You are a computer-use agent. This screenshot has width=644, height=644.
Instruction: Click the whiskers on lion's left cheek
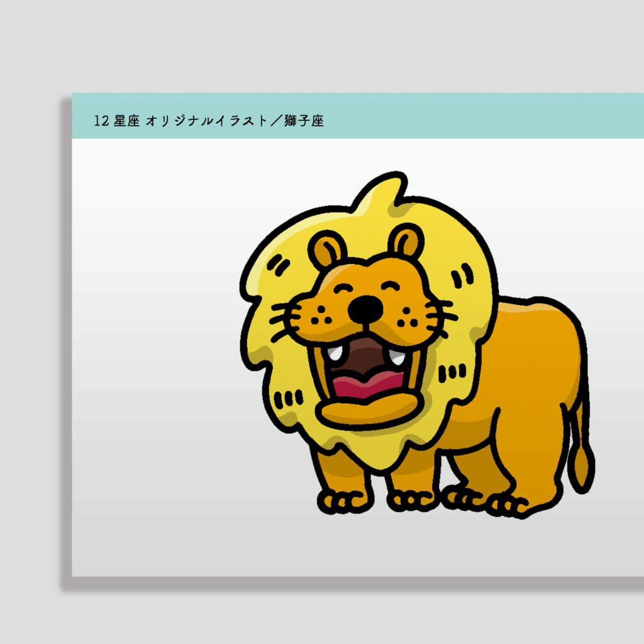click(285, 319)
